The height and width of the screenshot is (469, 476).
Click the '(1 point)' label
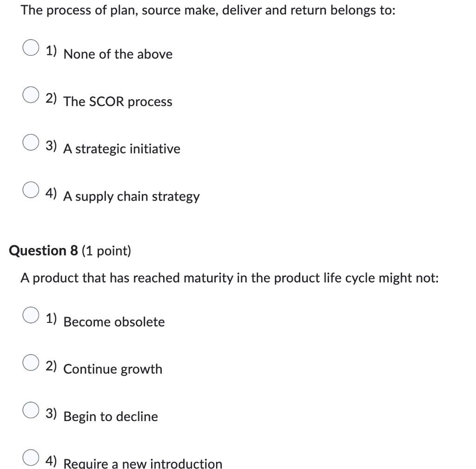pyautogui.click(x=106, y=251)
